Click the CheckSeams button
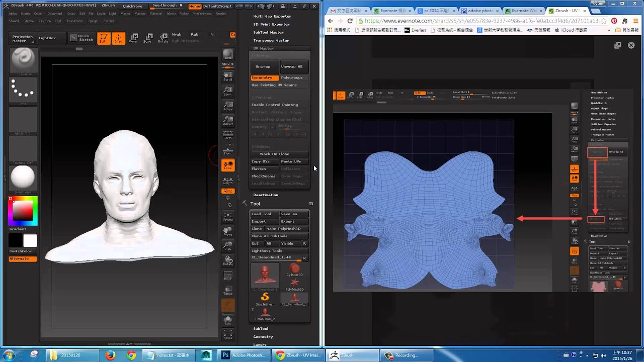Screen dimensions: 644x362 coord(265,176)
